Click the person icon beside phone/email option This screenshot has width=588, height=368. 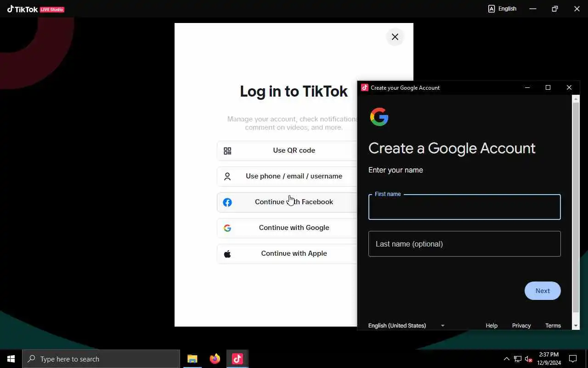(227, 177)
